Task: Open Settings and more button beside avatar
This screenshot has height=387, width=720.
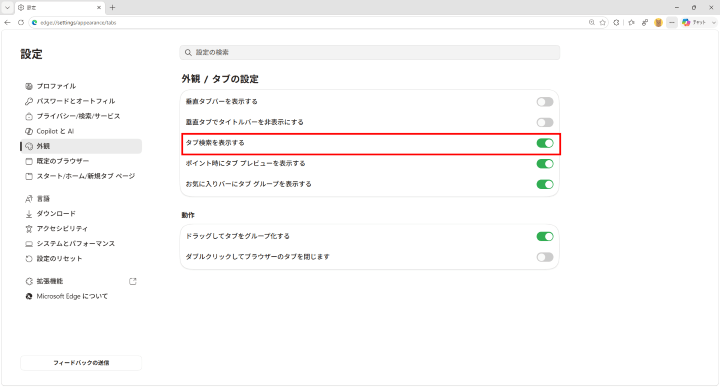Action: (672, 22)
